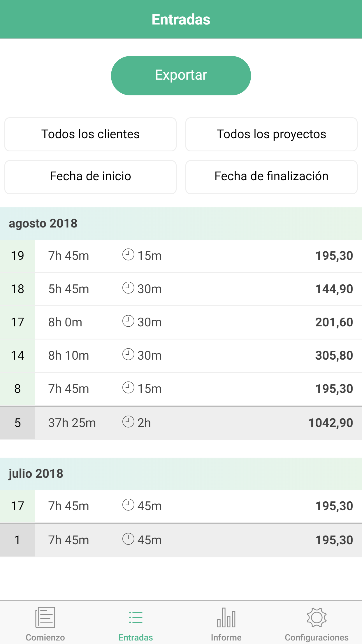Choose the Fecha de inicio date
362x644 pixels.
click(x=90, y=177)
